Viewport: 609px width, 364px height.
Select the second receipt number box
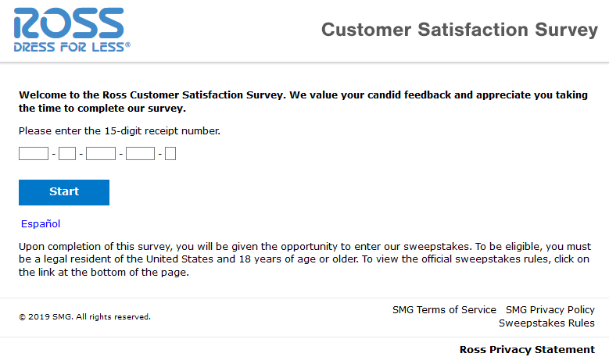tap(67, 154)
